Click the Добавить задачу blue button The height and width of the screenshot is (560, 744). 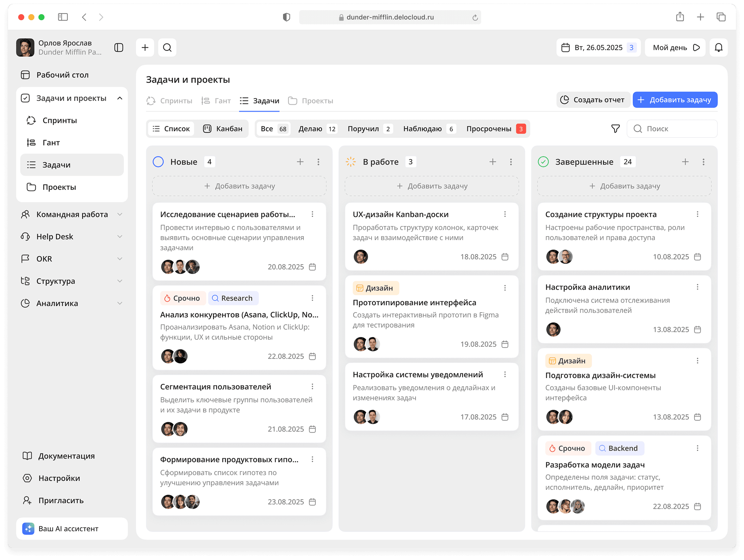coord(675,100)
